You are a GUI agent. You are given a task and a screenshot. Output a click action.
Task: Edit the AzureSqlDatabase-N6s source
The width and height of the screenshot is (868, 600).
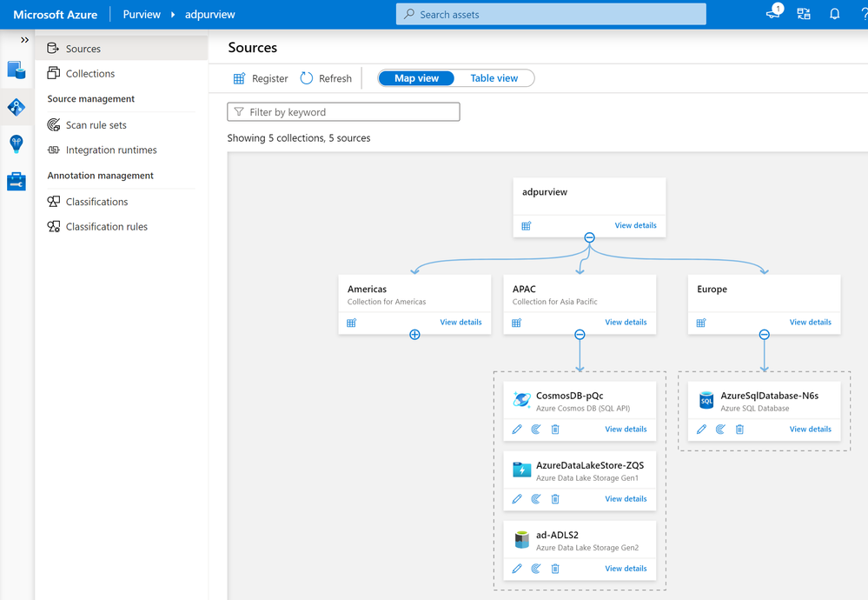[701, 430]
